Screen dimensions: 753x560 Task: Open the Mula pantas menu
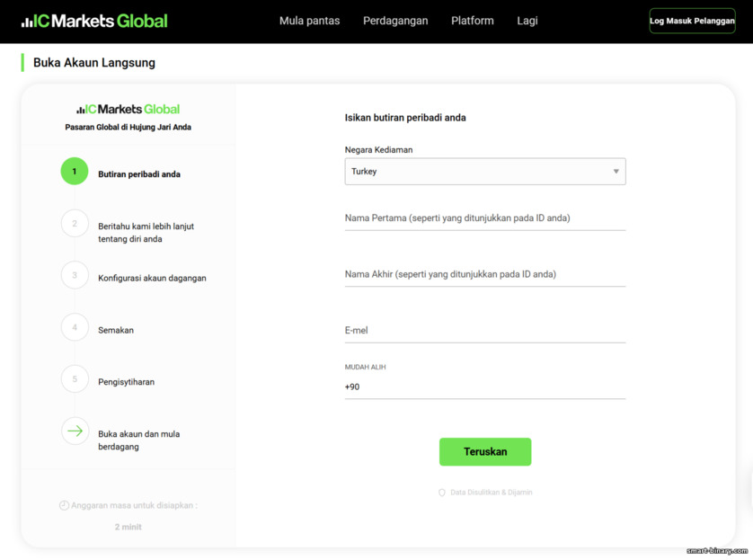point(309,21)
